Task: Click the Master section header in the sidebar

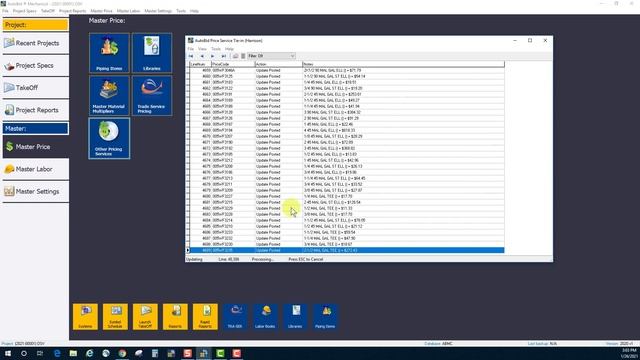Action: click(x=36, y=129)
